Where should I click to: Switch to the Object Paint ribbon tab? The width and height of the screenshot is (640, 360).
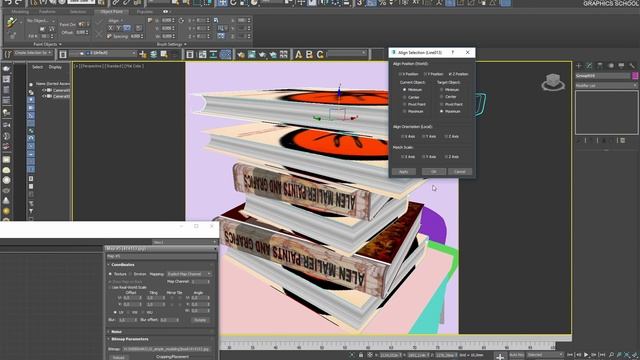click(x=111, y=12)
